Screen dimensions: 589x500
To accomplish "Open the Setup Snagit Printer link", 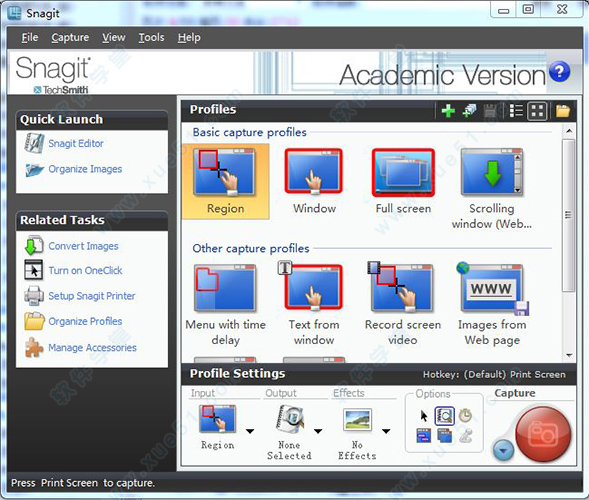I will click(92, 296).
